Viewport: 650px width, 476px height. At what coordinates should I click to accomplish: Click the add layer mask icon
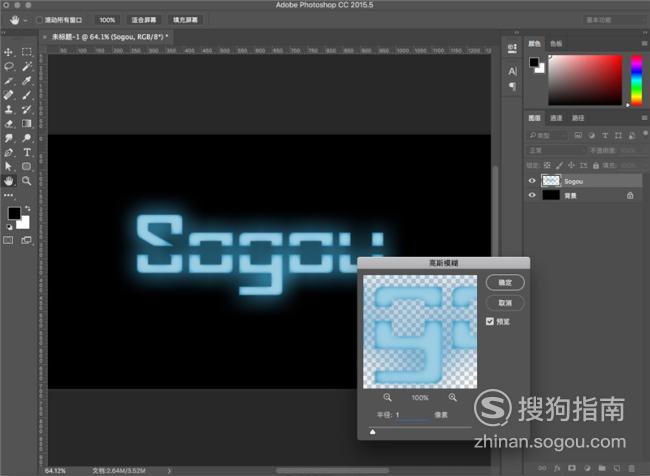572,468
